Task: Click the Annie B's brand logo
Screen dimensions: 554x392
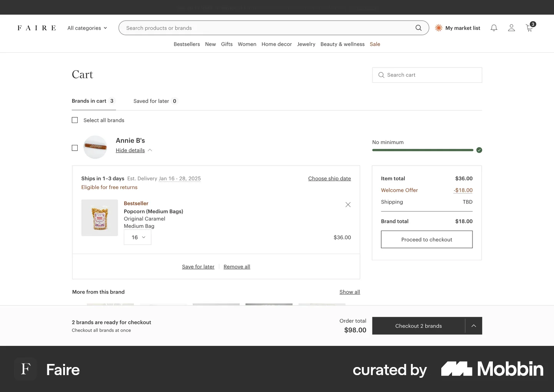Action: (95, 147)
